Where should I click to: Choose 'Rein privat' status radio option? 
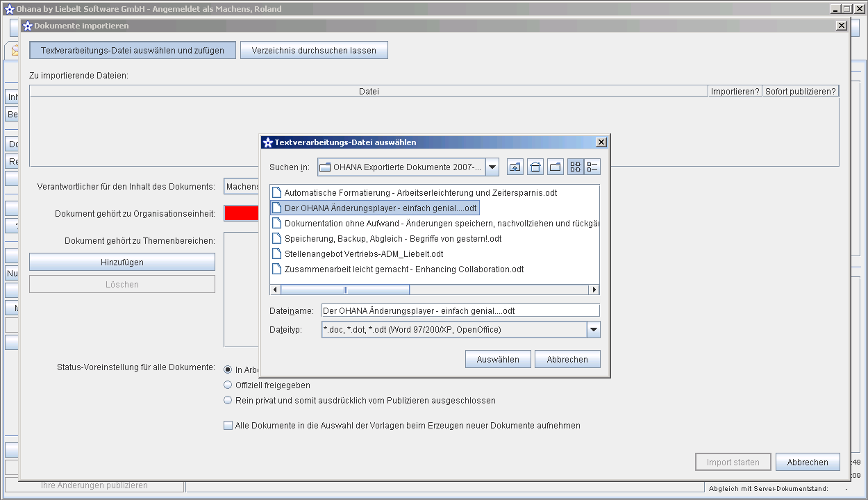point(228,400)
